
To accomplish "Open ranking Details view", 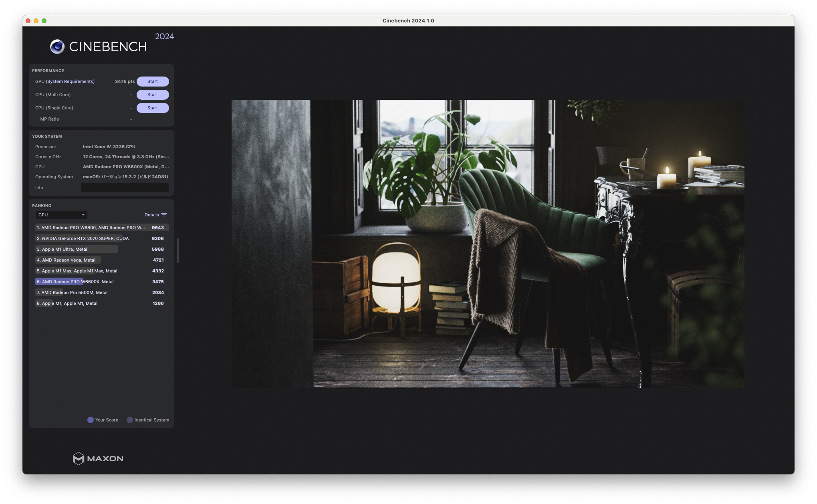I will pyautogui.click(x=151, y=215).
